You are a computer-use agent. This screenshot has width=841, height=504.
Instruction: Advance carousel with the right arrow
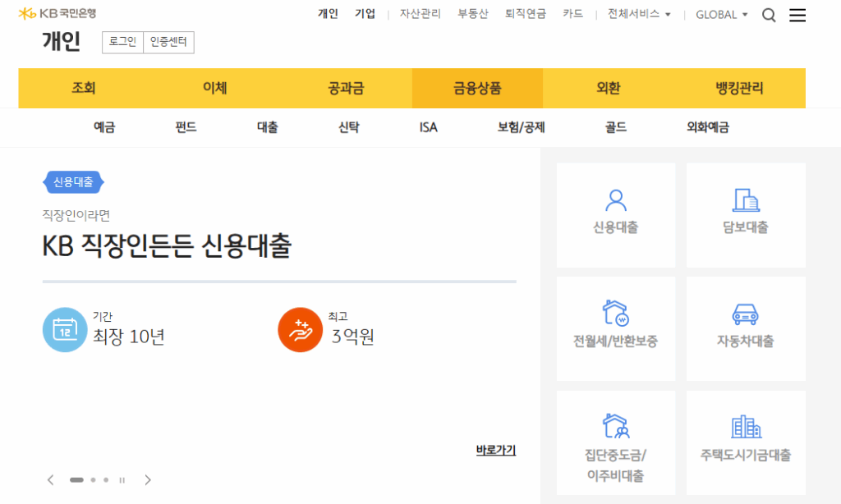148,480
